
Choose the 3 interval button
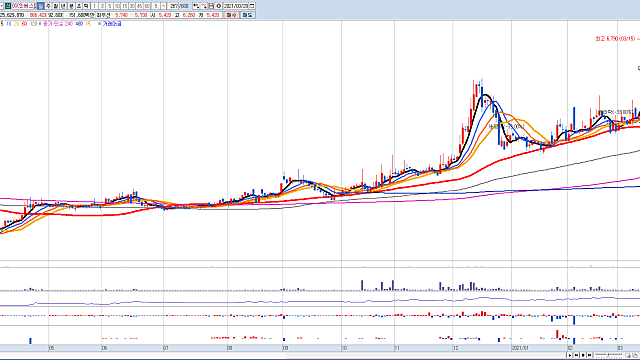(102, 6)
